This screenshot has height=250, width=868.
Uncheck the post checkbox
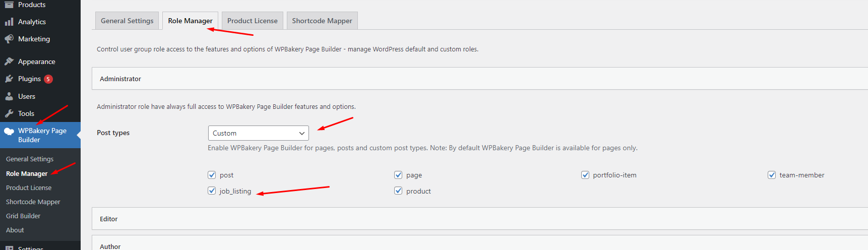coord(212,175)
